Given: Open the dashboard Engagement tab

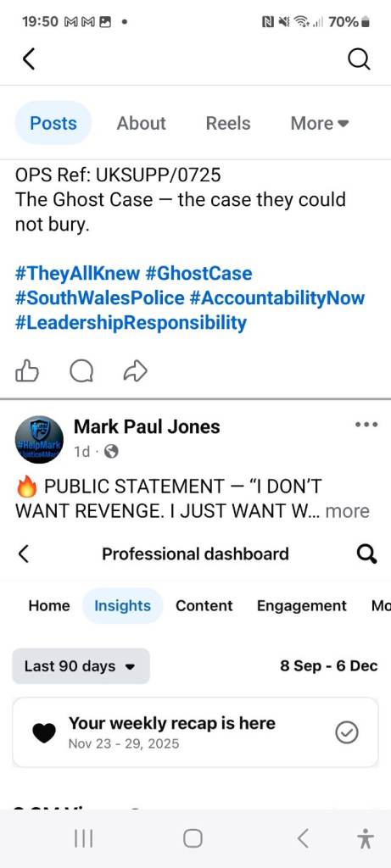Looking at the screenshot, I should pyautogui.click(x=302, y=605).
